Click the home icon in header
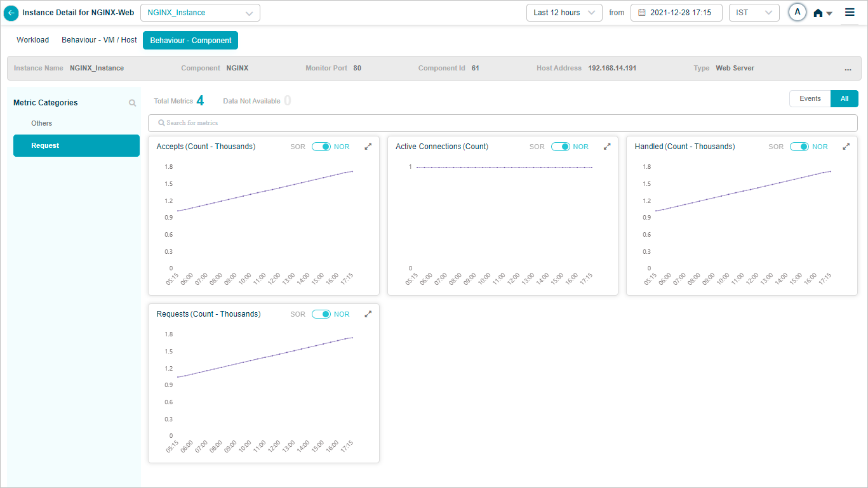 point(818,13)
